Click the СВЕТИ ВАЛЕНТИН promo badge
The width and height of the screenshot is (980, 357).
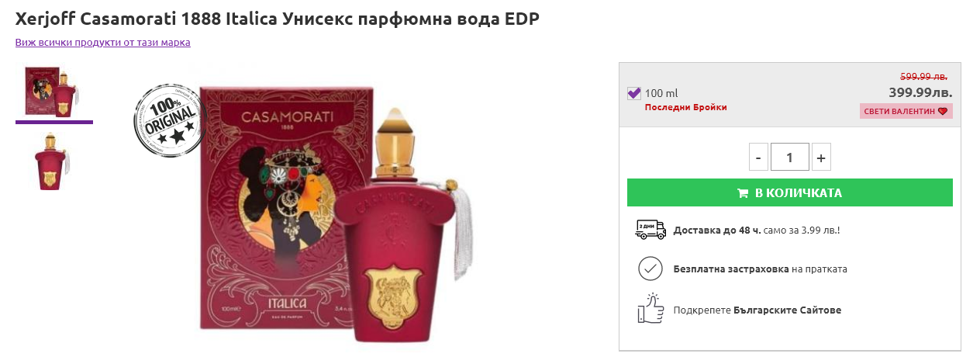(906, 112)
